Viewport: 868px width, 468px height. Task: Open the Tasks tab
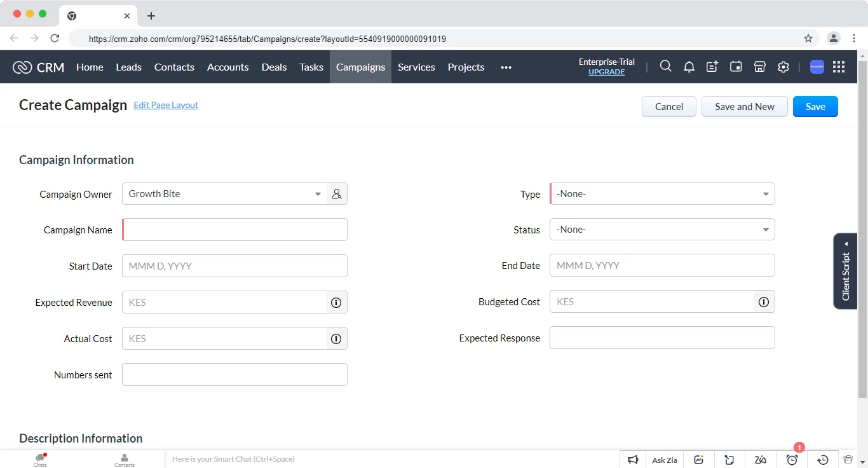click(x=311, y=67)
